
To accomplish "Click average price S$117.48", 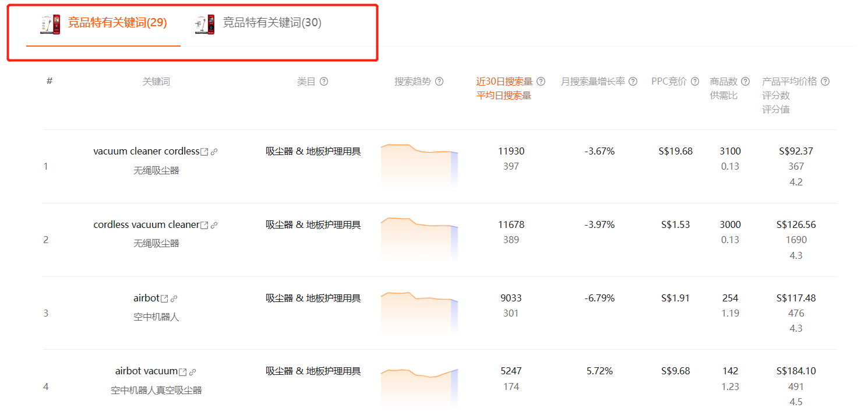I will [796, 298].
